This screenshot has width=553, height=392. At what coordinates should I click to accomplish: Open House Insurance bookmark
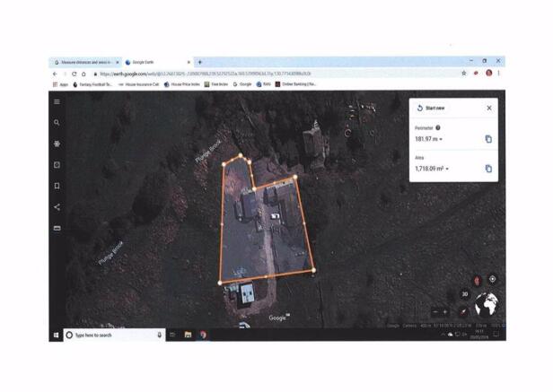138,84
